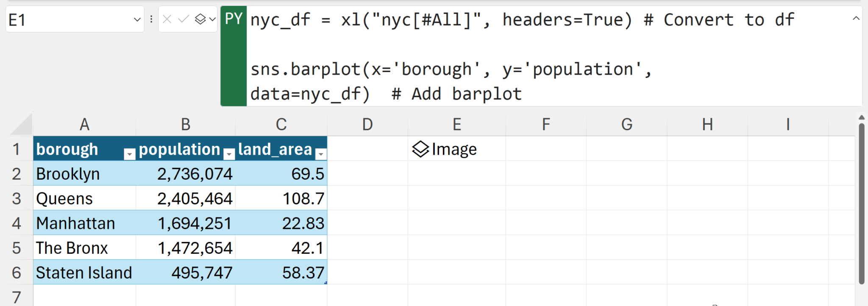
Task: Open the land_area column filter dropdown
Action: click(x=321, y=154)
